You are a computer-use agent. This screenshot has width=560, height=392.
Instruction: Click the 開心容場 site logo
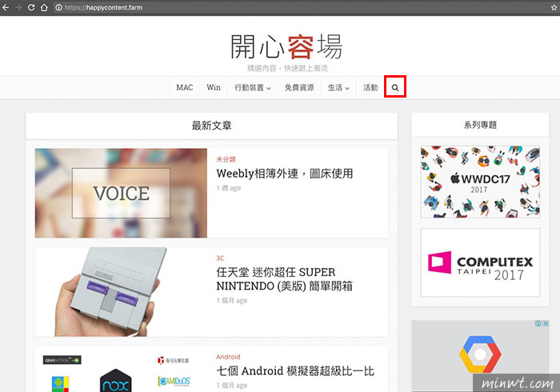(286, 46)
